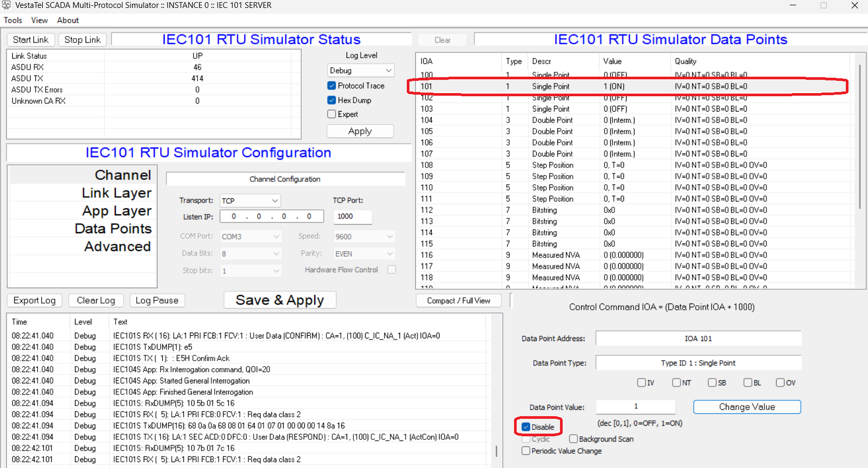Toggle Compact / Full View button
This screenshot has height=468, width=868.
click(458, 300)
